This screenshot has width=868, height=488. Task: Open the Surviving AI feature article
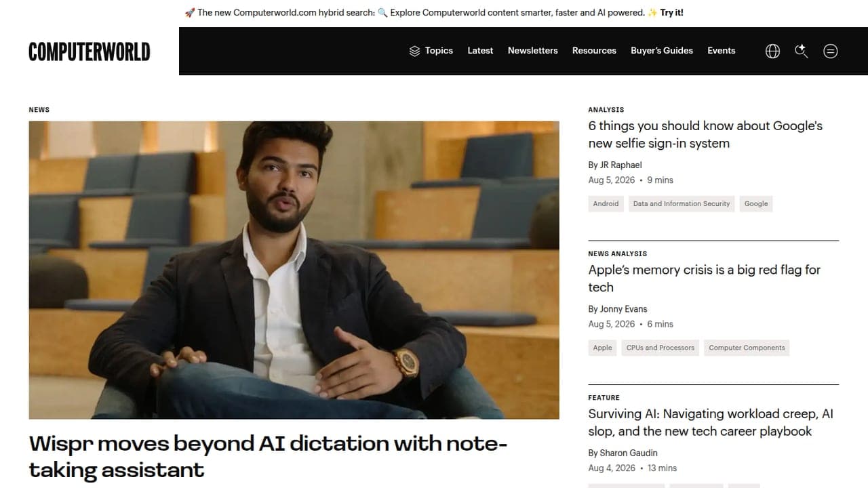[x=711, y=422]
